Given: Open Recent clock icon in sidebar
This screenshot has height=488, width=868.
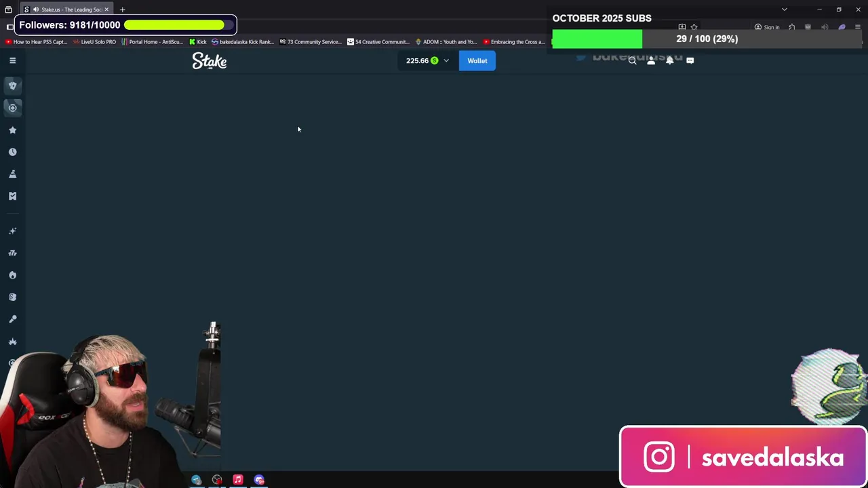Looking at the screenshot, I should point(12,152).
